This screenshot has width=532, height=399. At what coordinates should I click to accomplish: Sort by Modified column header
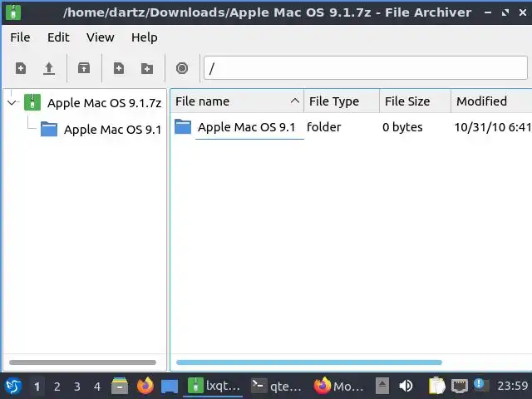point(491,101)
